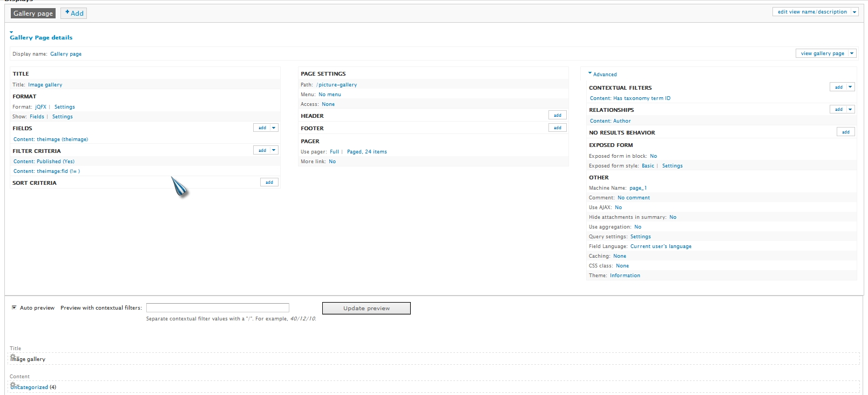Click edit view name/description button
The image size is (868, 395).
coord(812,12)
